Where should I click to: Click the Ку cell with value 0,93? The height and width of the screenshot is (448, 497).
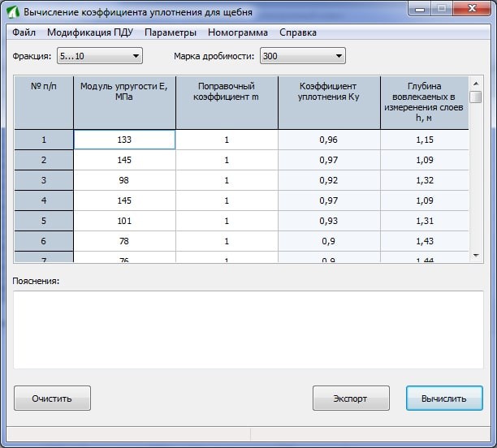[329, 221]
